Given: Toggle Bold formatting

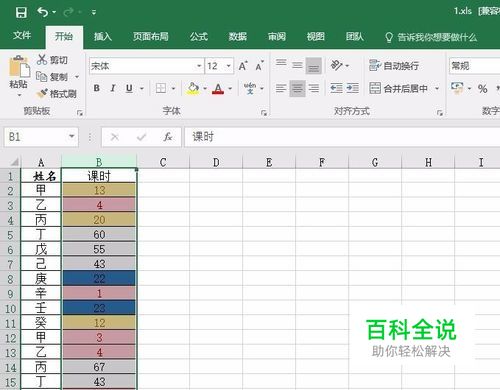Looking at the screenshot, I should (97, 88).
